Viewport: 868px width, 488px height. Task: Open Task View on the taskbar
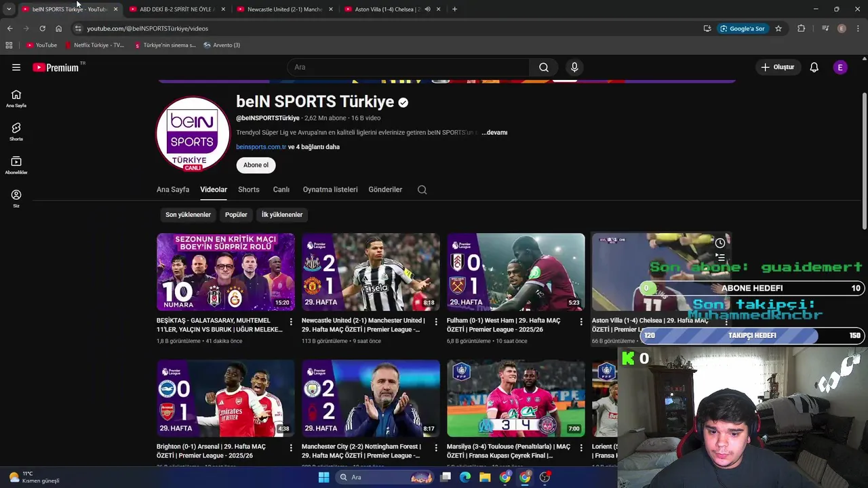tap(446, 477)
